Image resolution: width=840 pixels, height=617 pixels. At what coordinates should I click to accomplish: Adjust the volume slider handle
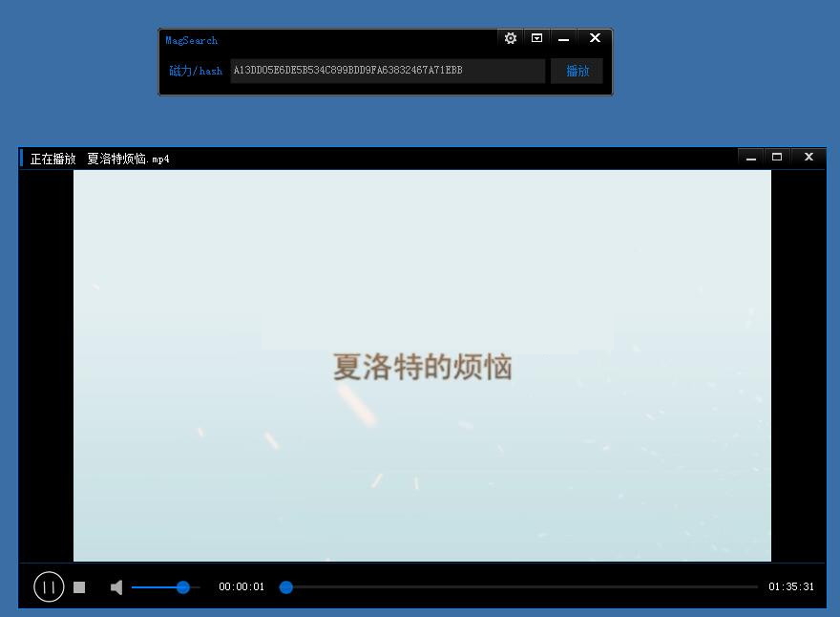183,587
